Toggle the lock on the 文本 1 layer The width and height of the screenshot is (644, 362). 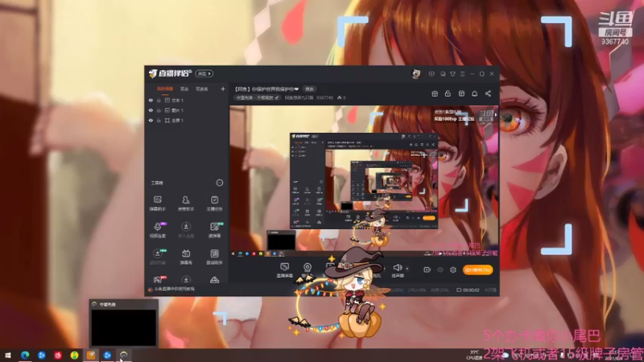(x=159, y=100)
